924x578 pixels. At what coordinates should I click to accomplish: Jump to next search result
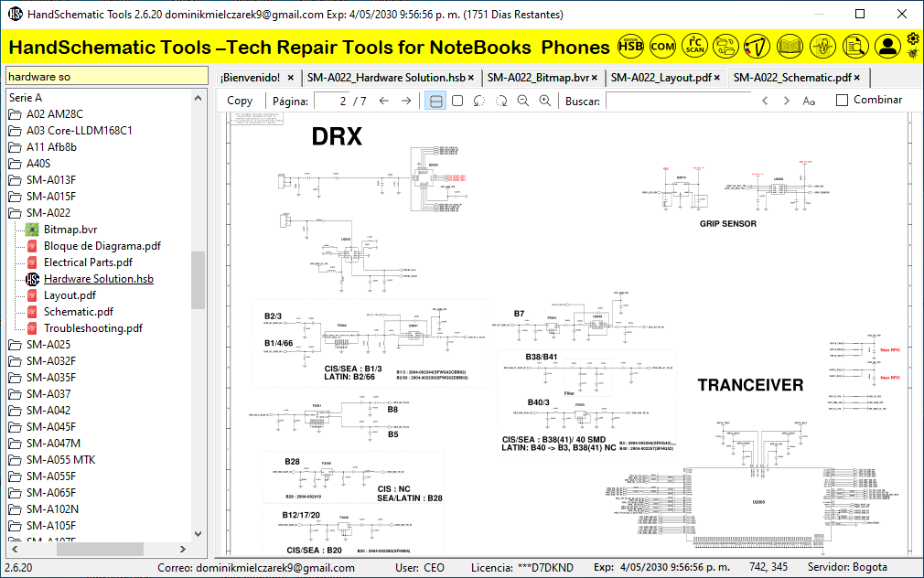coord(786,101)
